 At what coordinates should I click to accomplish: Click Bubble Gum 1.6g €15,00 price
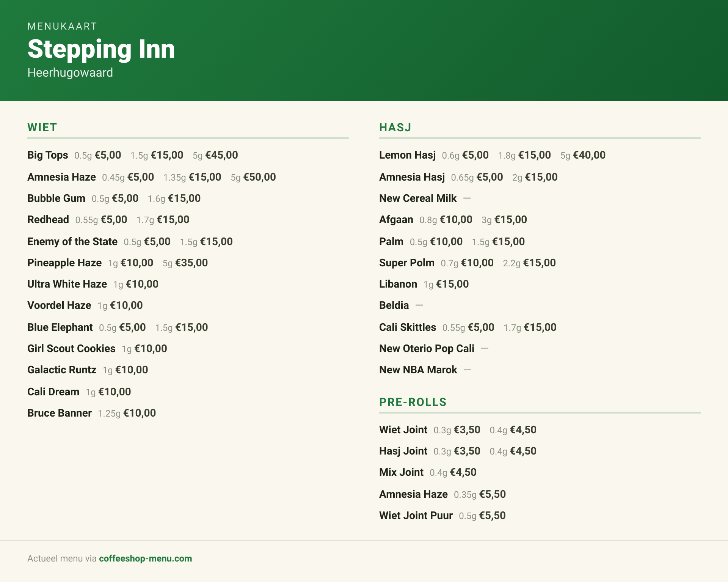click(174, 198)
